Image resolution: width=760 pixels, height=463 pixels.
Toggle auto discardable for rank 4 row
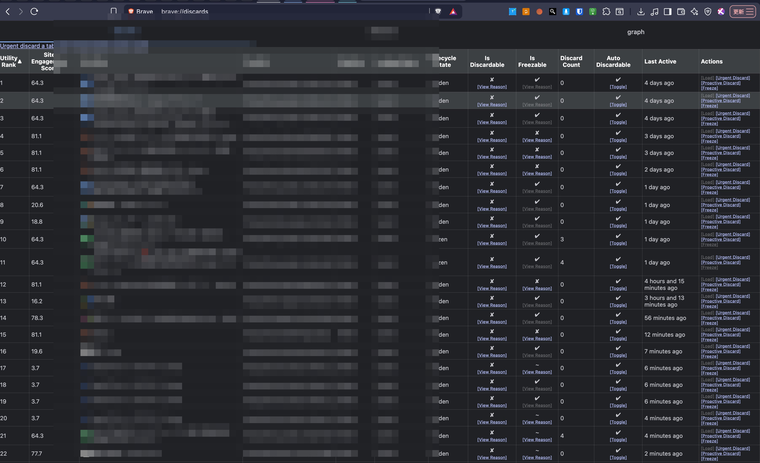click(618, 140)
